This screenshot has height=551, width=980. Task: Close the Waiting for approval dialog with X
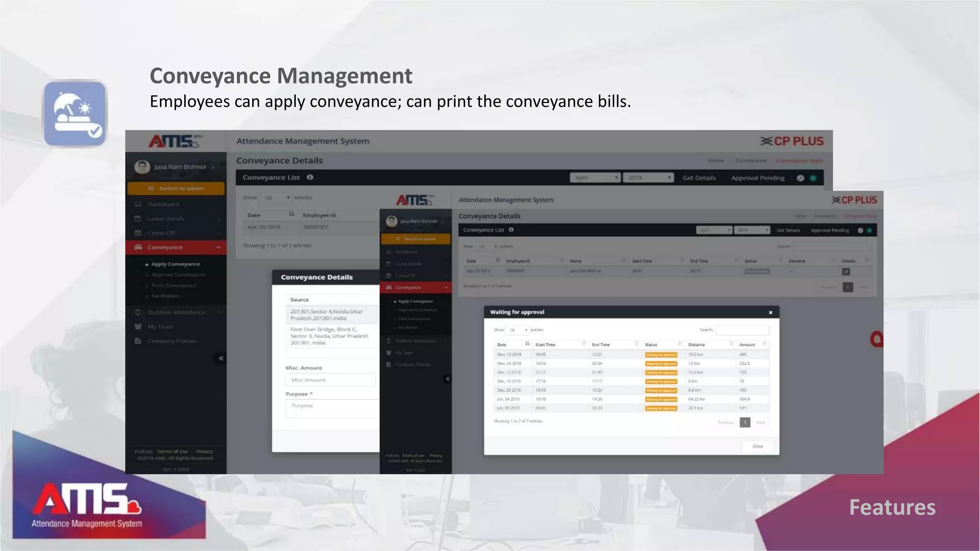770,312
